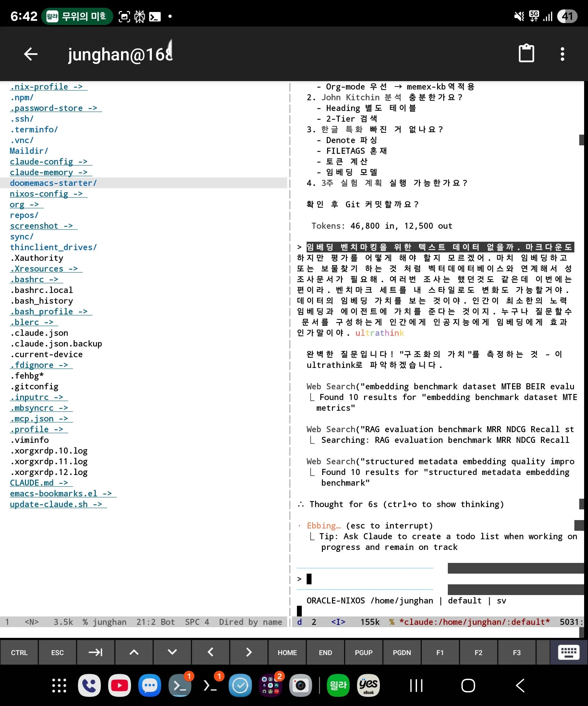Follow the CLAUDE.md symlink entry
The width and height of the screenshot is (588, 706).
(31, 483)
